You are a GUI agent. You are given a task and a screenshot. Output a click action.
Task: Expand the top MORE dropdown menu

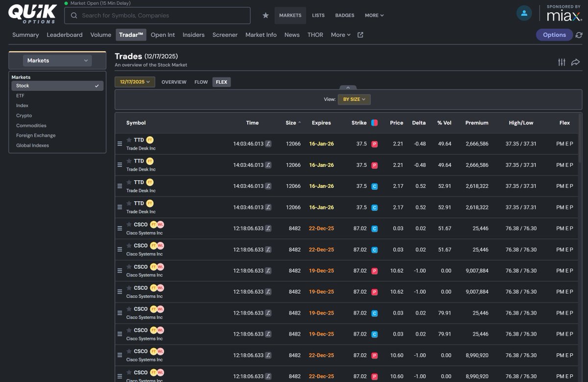pos(374,15)
